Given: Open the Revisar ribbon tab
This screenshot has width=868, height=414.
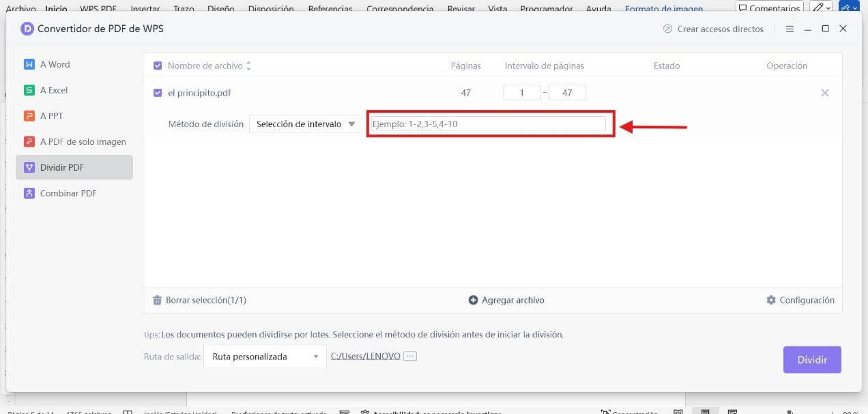Looking at the screenshot, I should tap(461, 9).
